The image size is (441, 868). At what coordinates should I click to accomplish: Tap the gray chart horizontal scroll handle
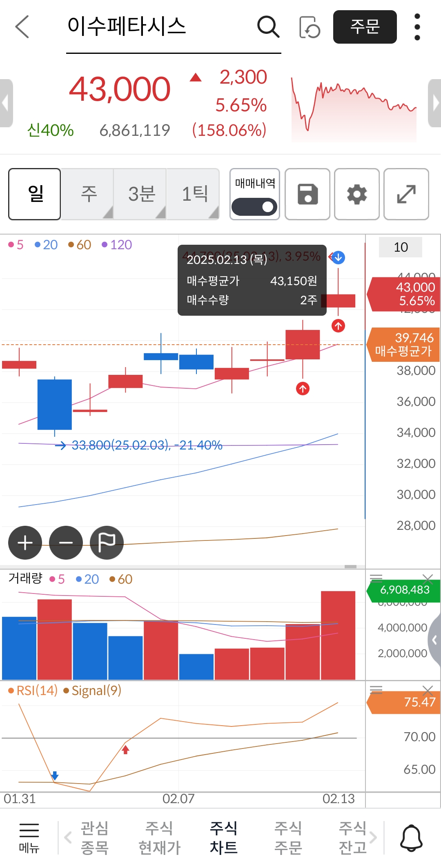350,567
